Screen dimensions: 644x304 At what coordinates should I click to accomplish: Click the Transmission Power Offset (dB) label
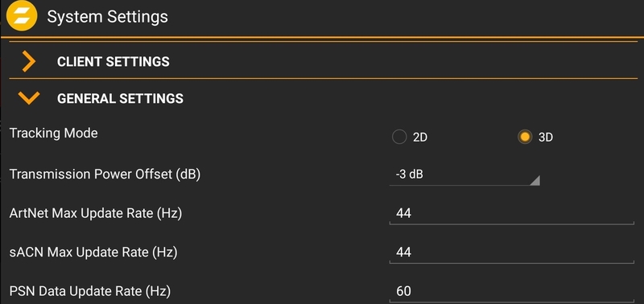click(105, 175)
